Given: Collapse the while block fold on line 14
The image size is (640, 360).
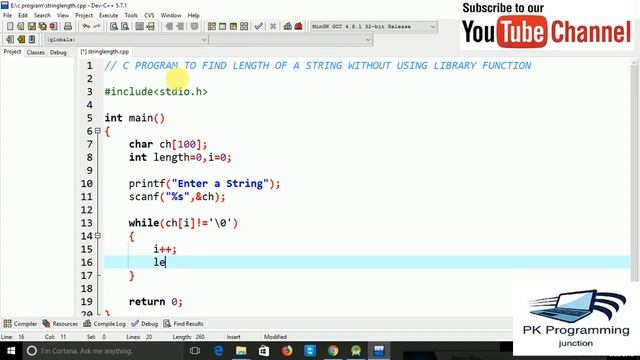Looking at the screenshot, I should [98, 236].
